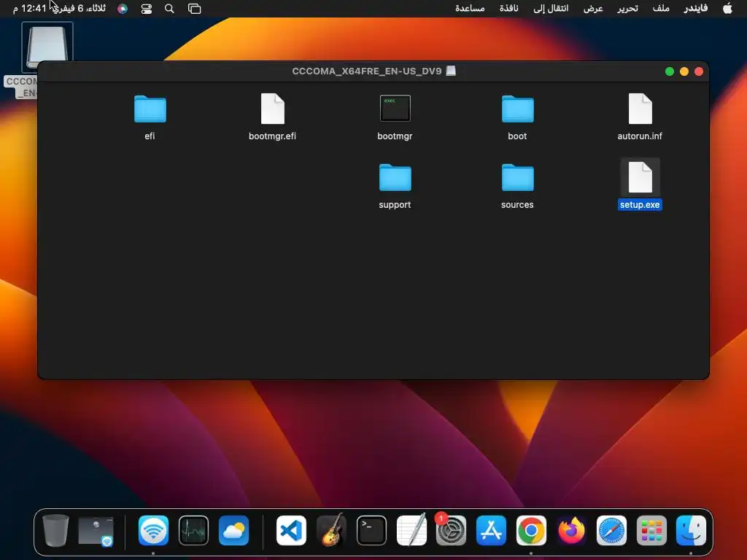
Task: Click the boot folder name label
Action: point(517,136)
